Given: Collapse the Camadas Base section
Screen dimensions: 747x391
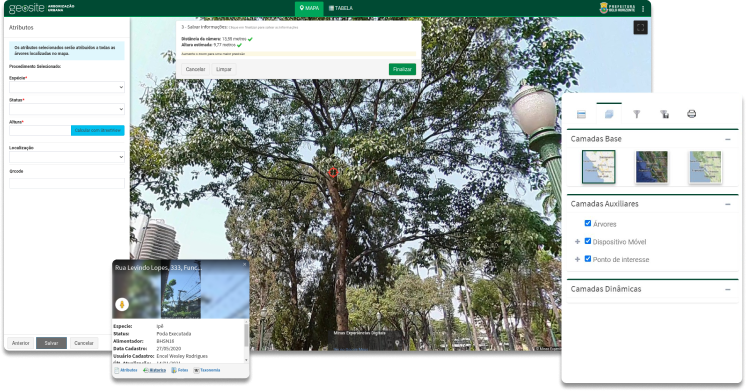Looking at the screenshot, I should [728, 140].
